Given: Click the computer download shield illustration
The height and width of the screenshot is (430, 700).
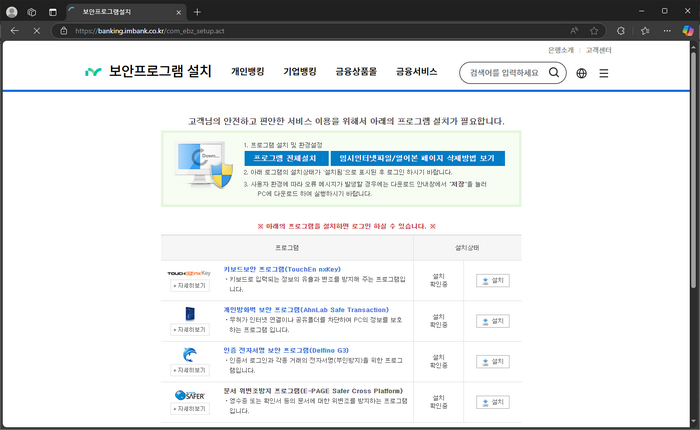Looking at the screenshot, I should 204,164.
